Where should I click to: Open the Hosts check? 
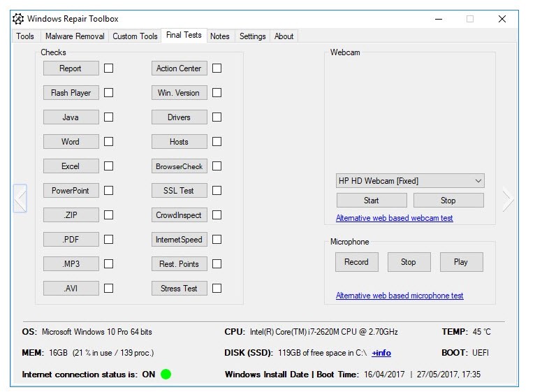click(179, 141)
